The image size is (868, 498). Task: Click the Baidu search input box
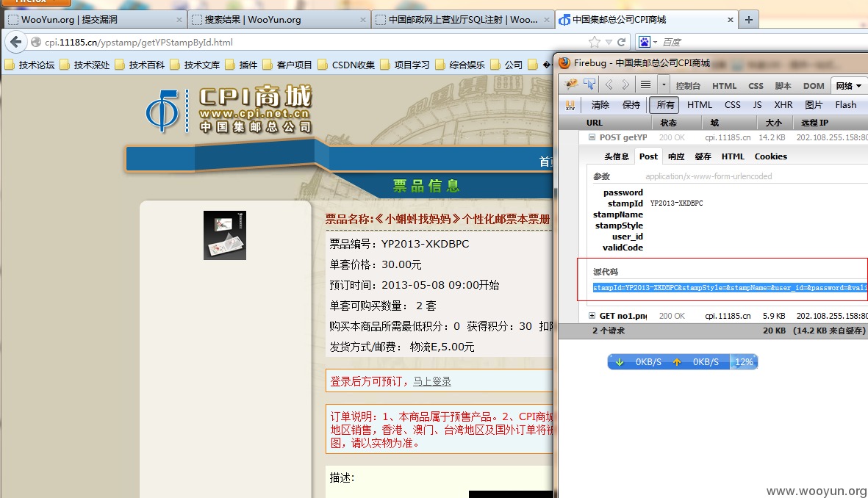(763, 42)
